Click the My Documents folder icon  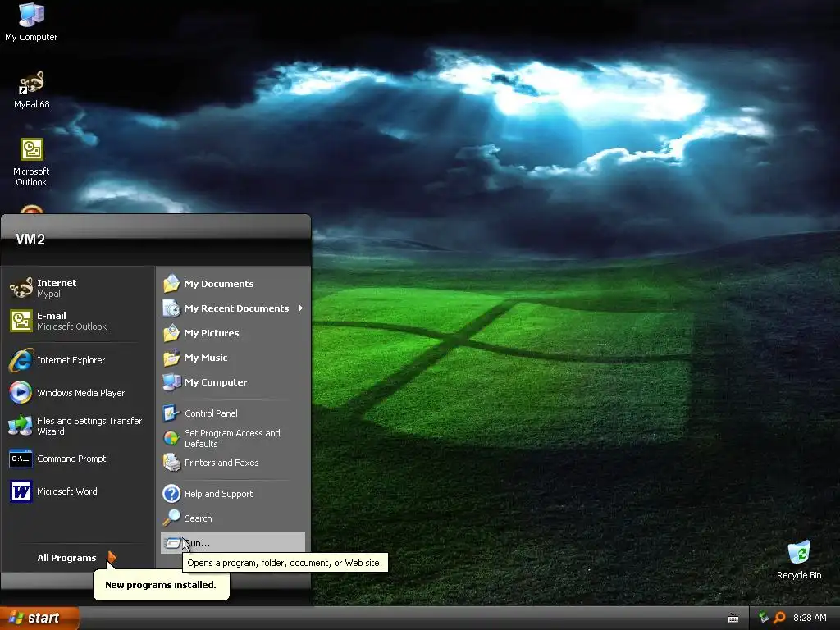[171, 284]
